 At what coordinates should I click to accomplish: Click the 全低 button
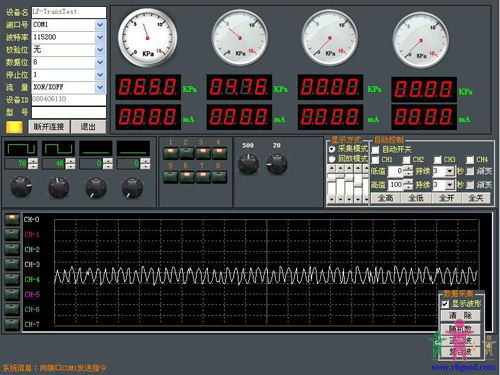tap(416, 198)
